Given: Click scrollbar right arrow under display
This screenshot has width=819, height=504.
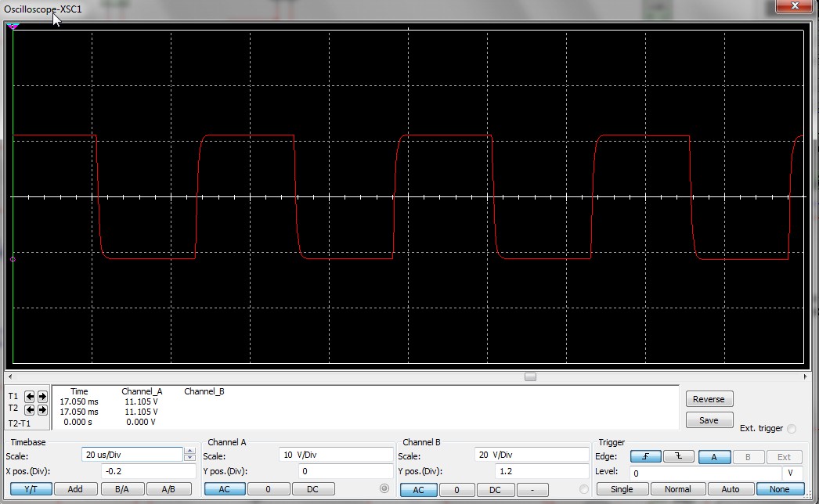Looking at the screenshot, I should (806, 376).
